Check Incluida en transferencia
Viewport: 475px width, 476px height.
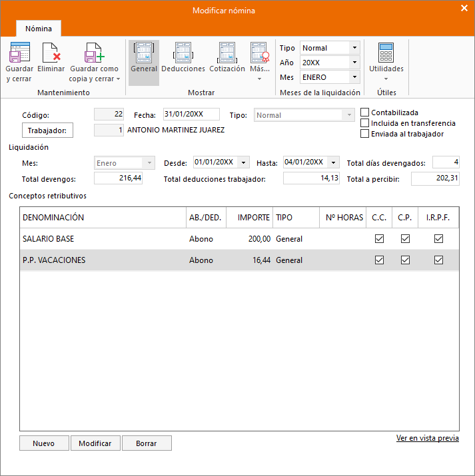365,123
